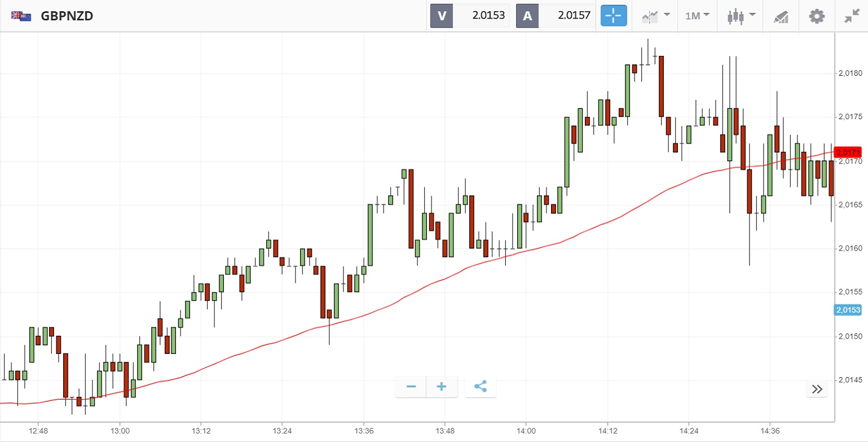The width and height of the screenshot is (868, 442).
Task: Jump to latest with double-arrow button
Action: tap(817, 388)
